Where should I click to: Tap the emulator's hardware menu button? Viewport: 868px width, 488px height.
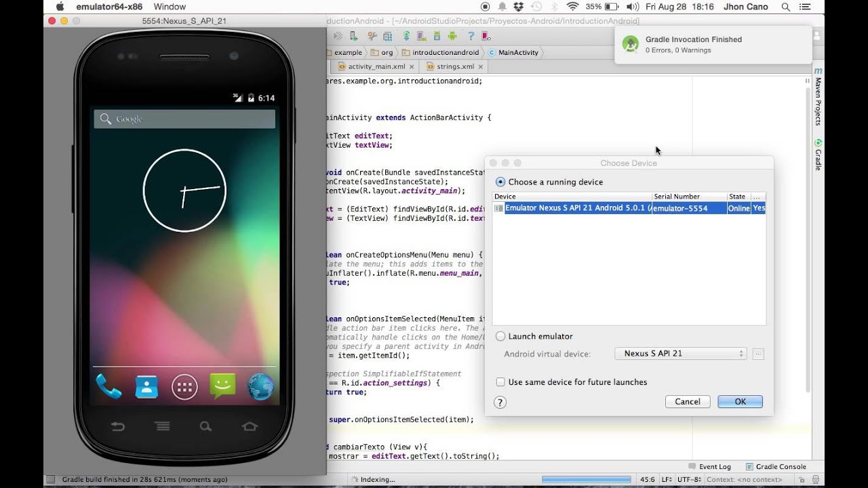coord(162,426)
